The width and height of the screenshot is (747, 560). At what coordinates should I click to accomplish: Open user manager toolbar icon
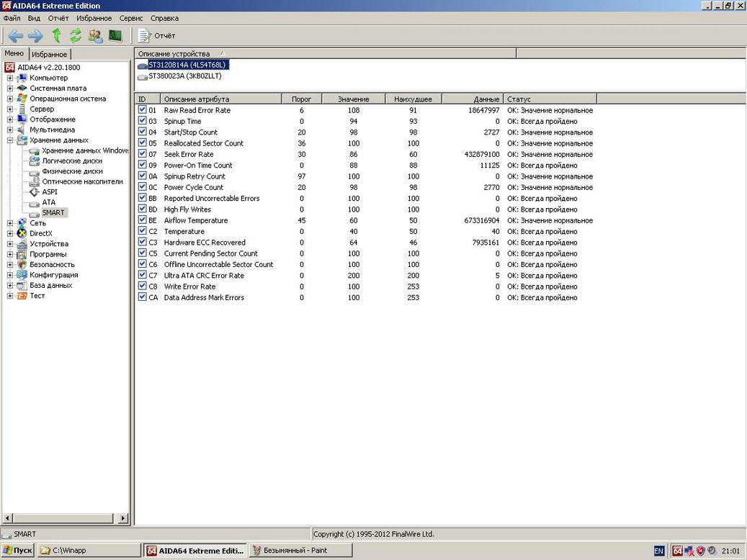(x=95, y=36)
